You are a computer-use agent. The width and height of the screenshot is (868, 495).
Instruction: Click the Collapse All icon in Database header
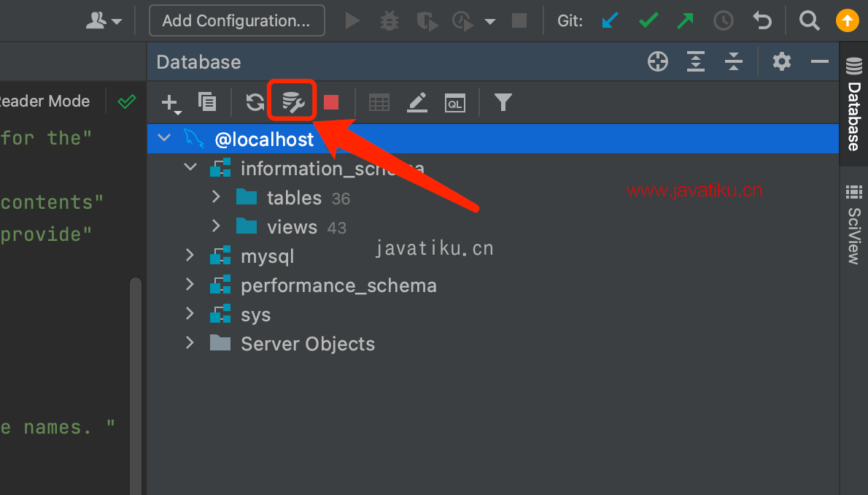click(734, 61)
